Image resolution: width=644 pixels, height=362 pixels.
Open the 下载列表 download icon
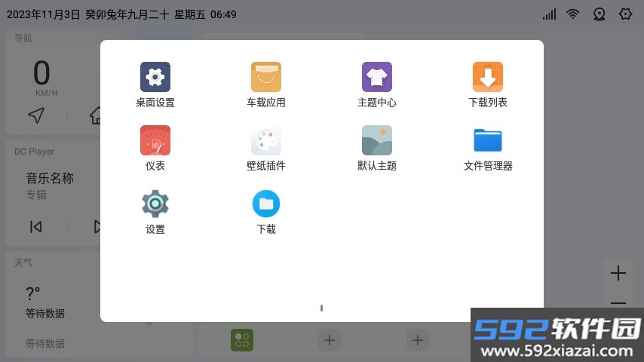pos(487,77)
